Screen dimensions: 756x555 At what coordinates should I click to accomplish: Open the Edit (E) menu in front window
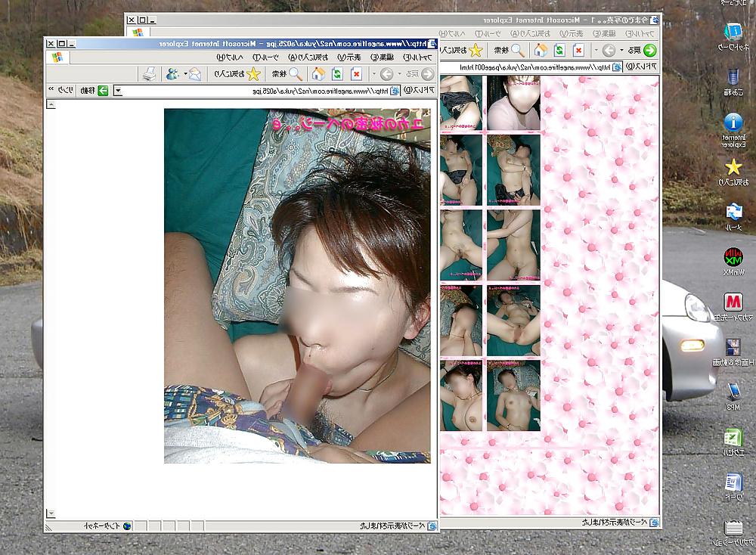pos(382,57)
